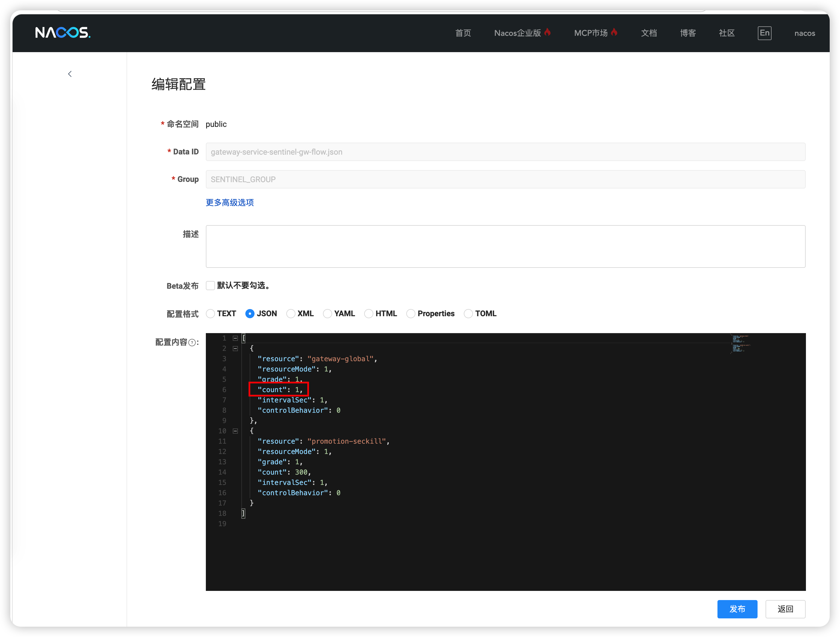
Task: Click the count 300 value on line 14
Action: pos(301,472)
